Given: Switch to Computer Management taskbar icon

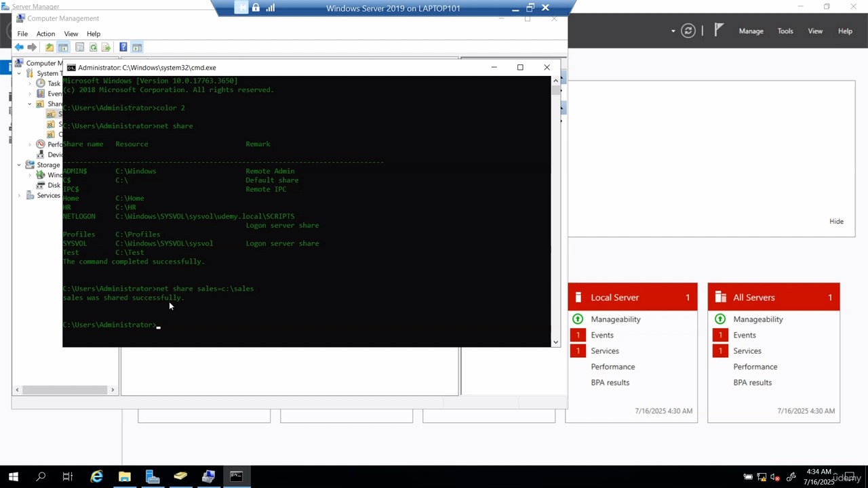Looking at the screenshot, I should (x=208, y=476).
